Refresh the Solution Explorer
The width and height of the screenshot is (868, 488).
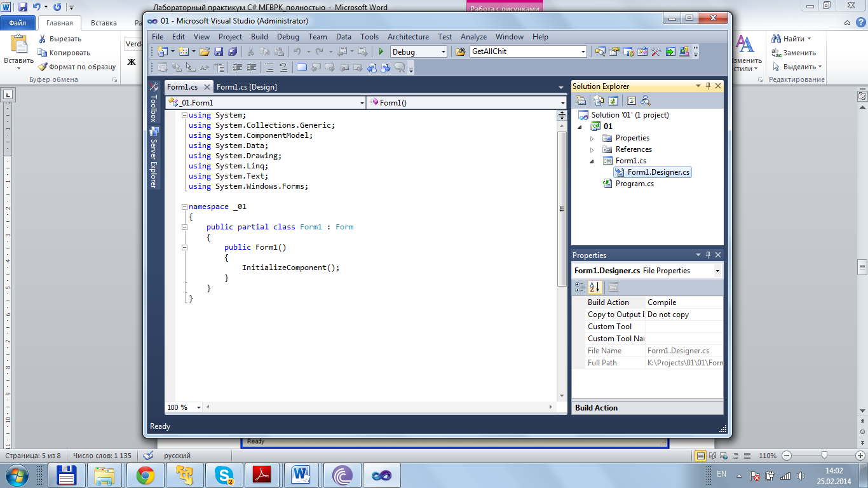pyautogui.click(x=613, y=100)
